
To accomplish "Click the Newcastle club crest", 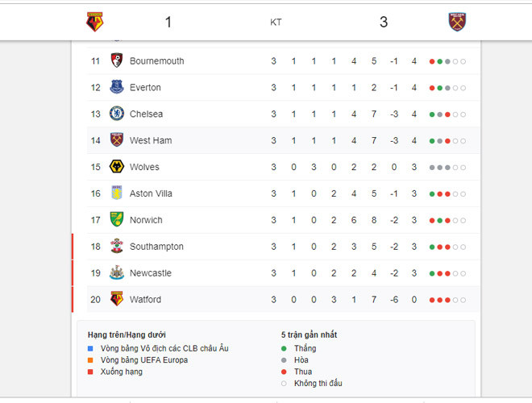I will coord(117,273).
